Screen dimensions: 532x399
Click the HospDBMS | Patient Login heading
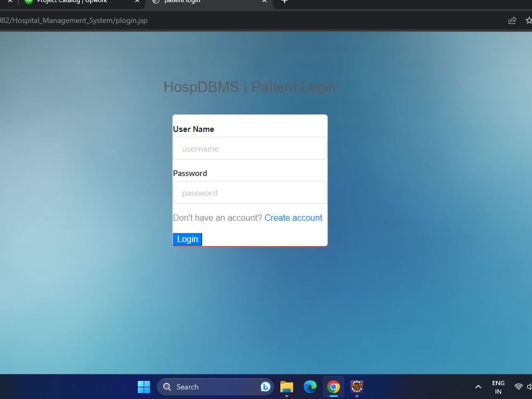(250, 87)
